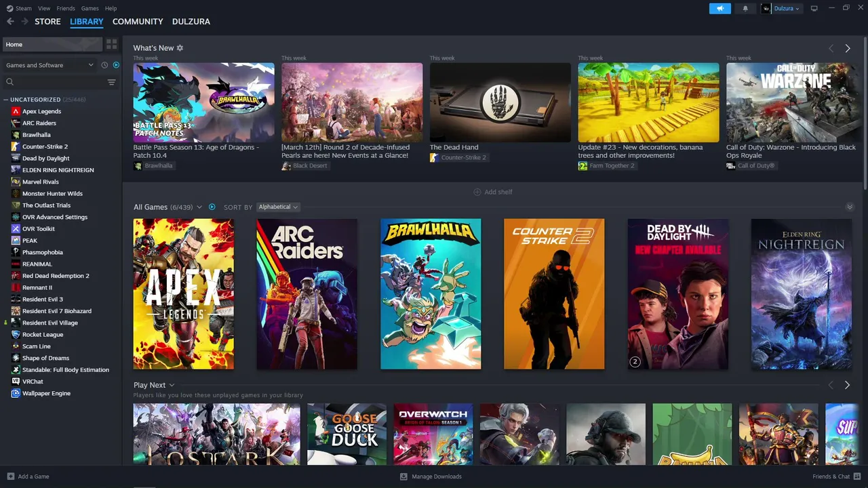Advance What's New with the right arrow
This screenshot has width=868, height=488.
tap(848, 48)
